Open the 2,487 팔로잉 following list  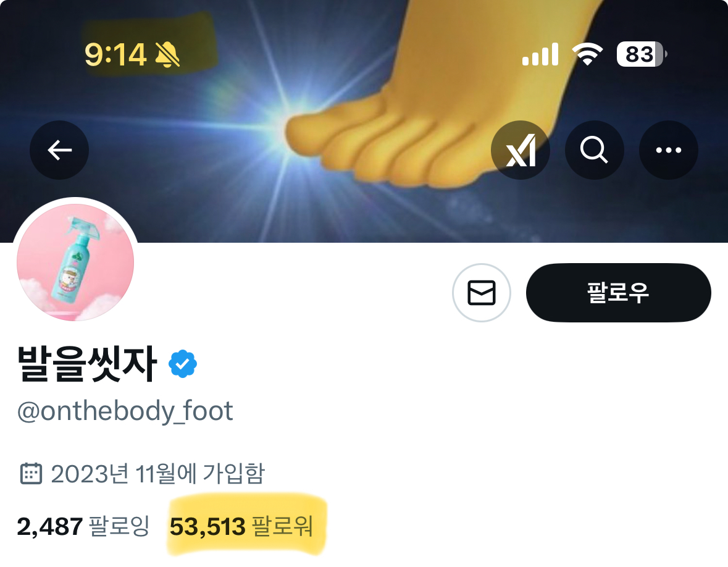click(x=83, y=526)
